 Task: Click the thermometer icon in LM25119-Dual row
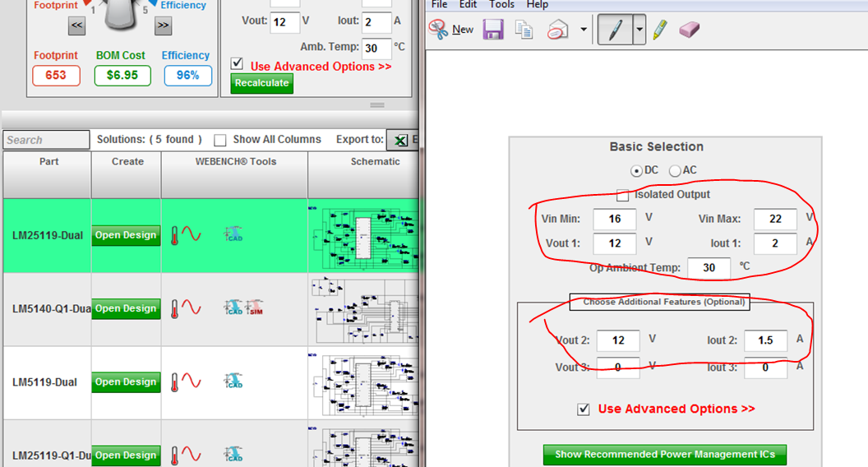[x=175, y=235]
